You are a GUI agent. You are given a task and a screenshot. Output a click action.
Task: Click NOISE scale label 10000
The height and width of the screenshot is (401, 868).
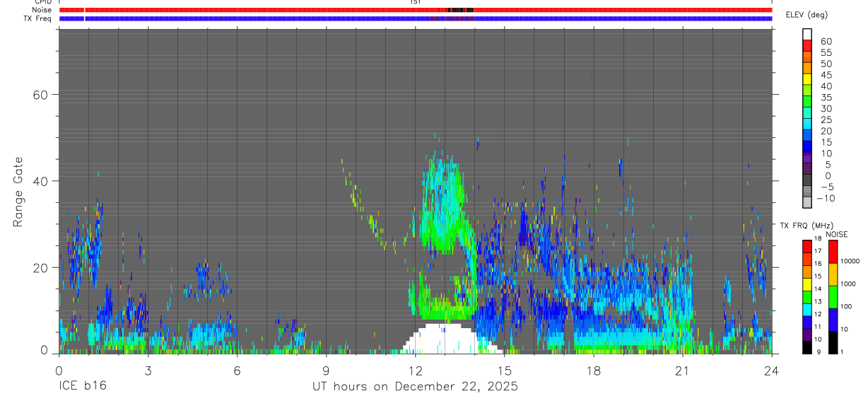[851, 262]
